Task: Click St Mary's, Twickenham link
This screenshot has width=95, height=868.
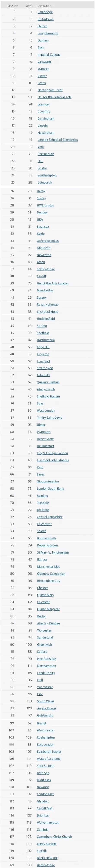Action: [53, 552]
